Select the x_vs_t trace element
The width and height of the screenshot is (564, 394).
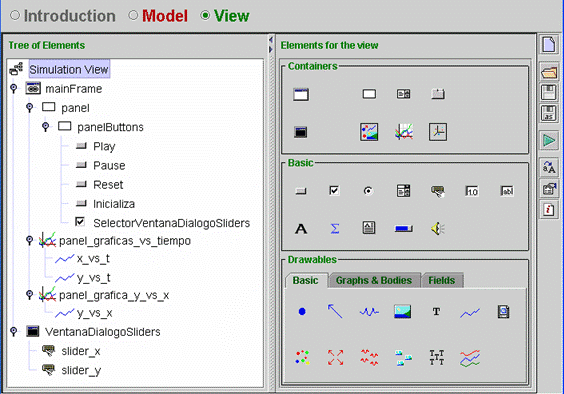[93, 258]
